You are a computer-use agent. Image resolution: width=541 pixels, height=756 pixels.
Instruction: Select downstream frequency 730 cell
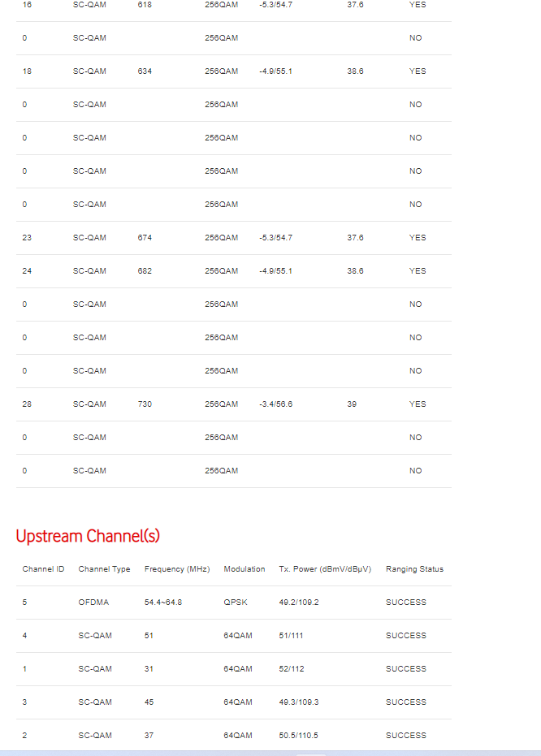(145, 404)
